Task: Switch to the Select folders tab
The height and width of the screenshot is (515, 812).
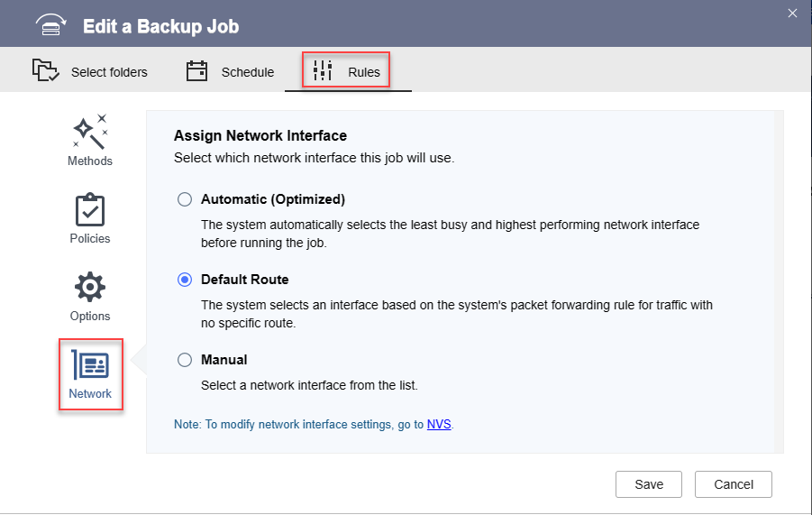Action: tap(109, 72)
